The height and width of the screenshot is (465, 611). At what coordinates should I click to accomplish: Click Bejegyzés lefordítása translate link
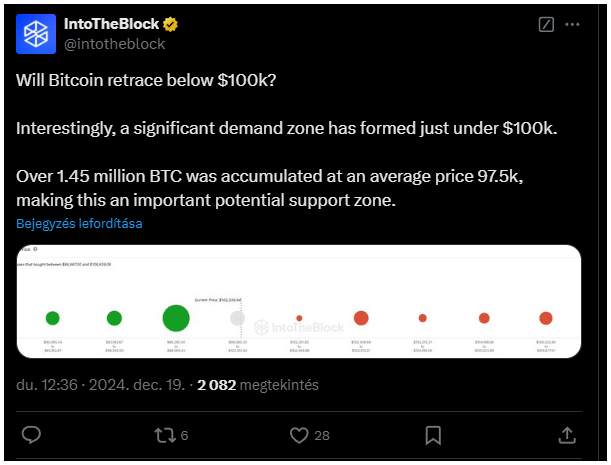tap(79, 224)
